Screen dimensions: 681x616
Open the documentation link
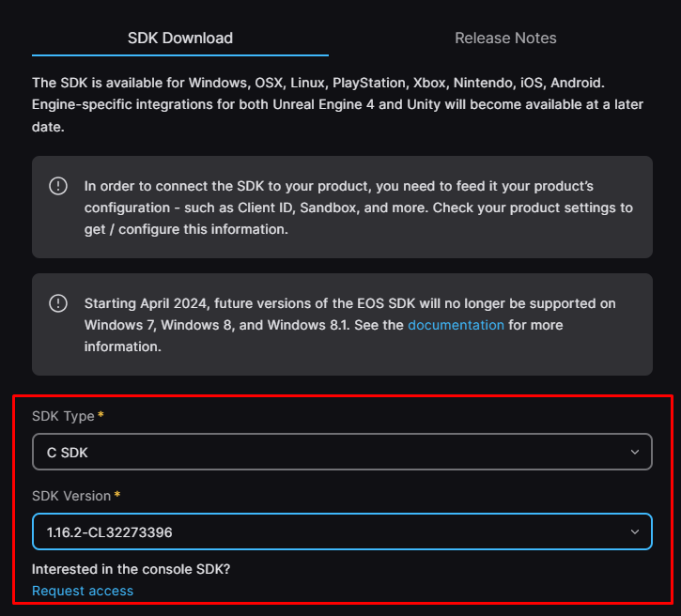coord(456,325)
